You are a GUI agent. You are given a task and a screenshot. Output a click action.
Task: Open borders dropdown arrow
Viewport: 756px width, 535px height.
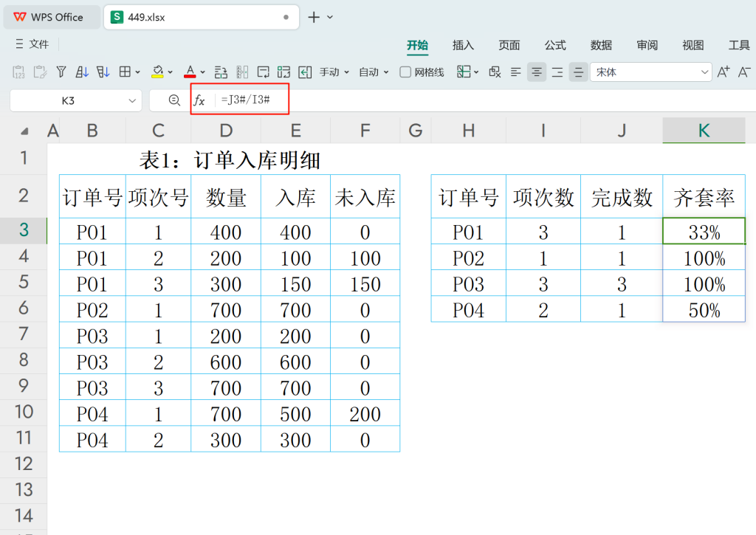pyautogui.click(x=138, y=72)
